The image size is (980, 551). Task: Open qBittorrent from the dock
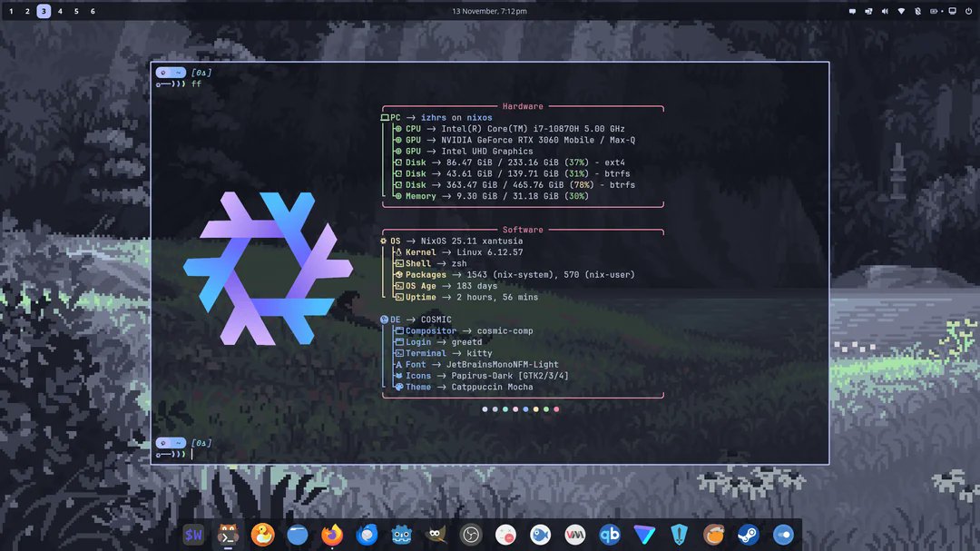tap(610, 535)
